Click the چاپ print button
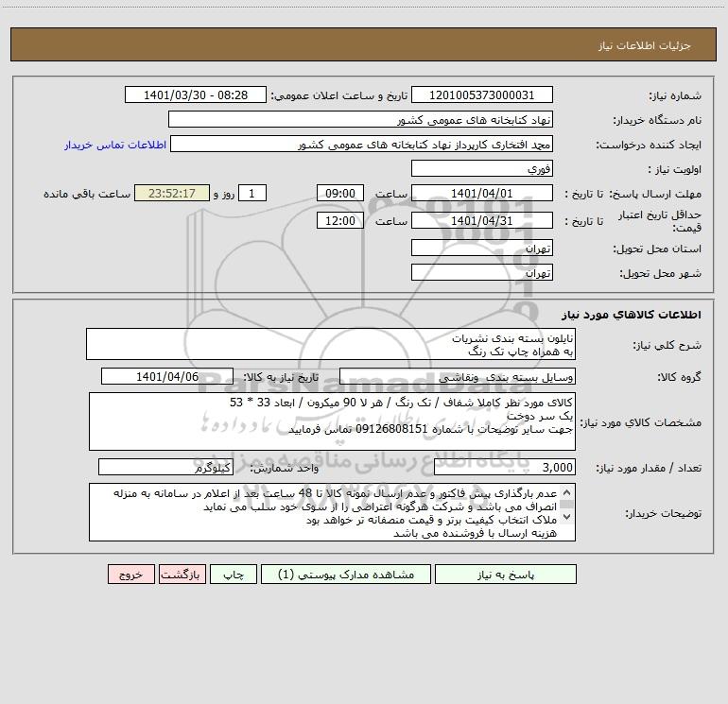The height and width of the screenshot is (704, 728). 234,575
